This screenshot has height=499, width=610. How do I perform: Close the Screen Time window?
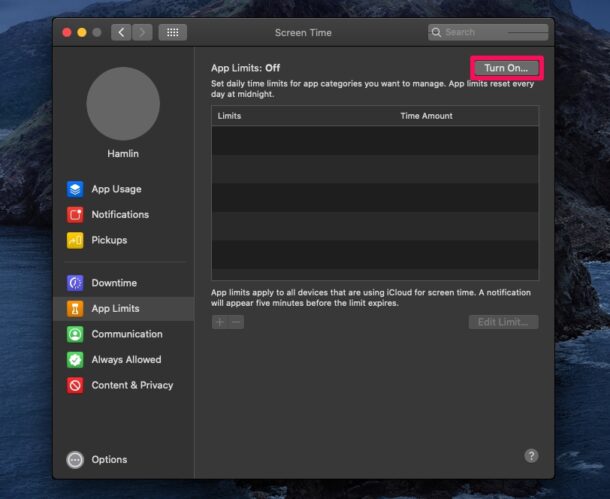[67, 33]
